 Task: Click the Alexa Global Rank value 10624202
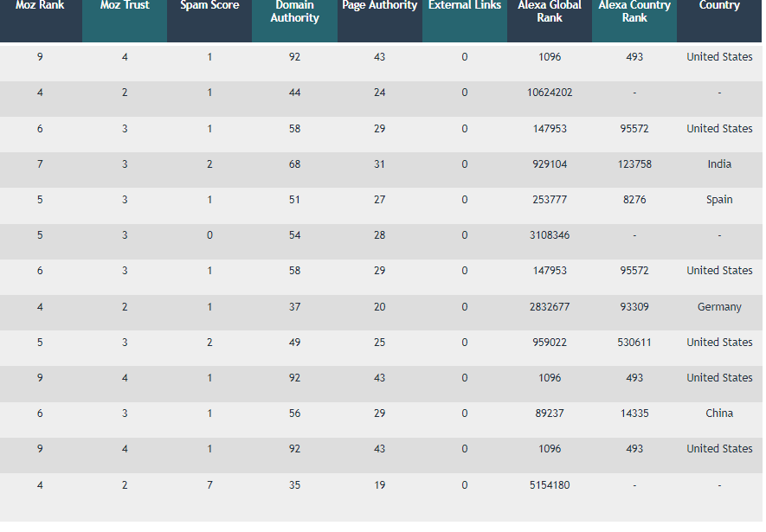pos(550,93)
